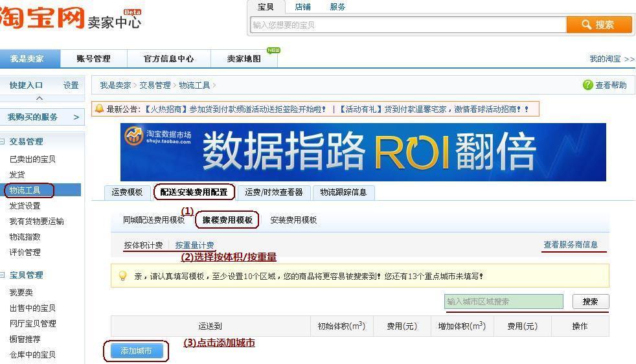Open 网厅宝贝管理 in sidebar
636x364 pixels.
(x=32, y=323)
